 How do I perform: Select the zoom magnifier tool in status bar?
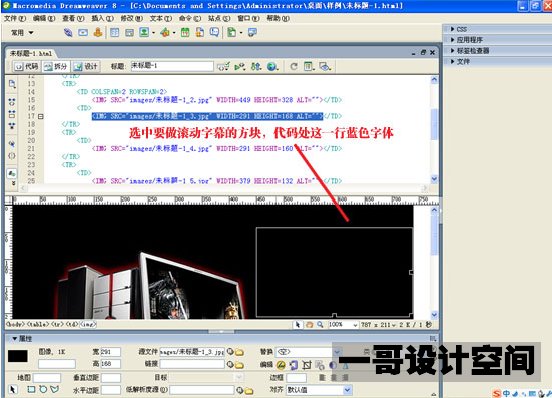tap(320, 324)
